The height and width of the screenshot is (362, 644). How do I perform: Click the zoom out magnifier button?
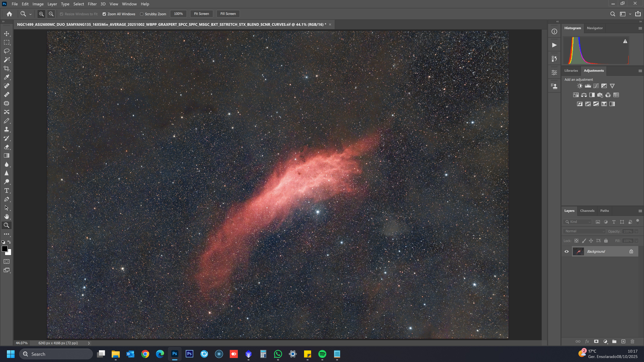click(x=51, y=14)
